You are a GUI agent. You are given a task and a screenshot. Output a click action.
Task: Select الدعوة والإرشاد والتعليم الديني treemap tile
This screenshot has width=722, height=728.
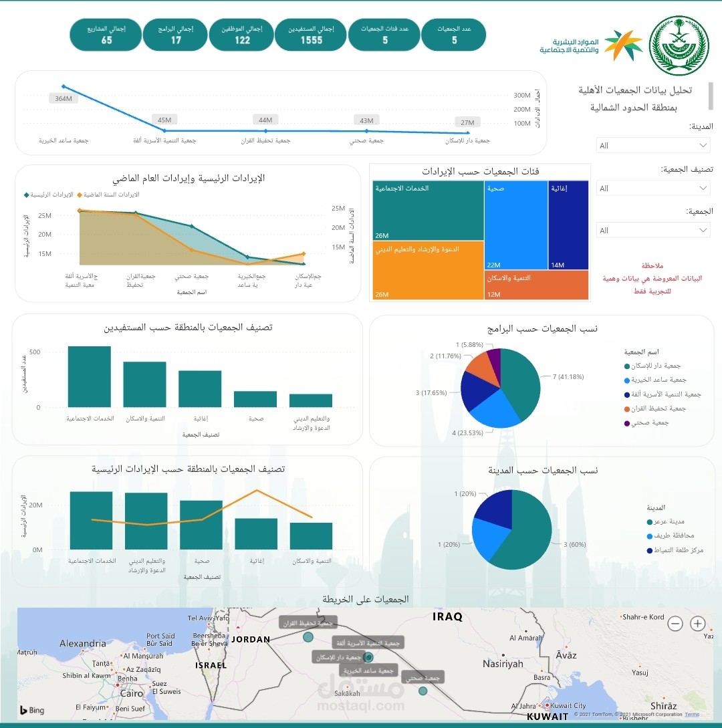click(428, 270)
